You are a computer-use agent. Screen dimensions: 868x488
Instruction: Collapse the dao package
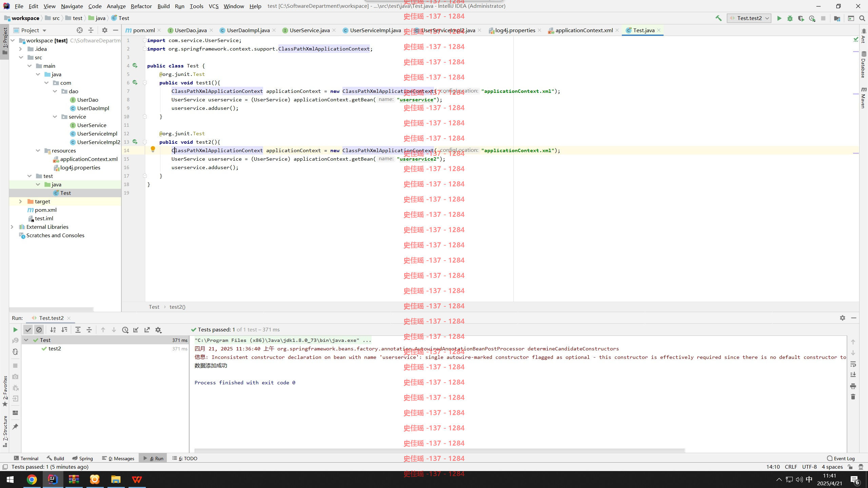pos(55,91)
